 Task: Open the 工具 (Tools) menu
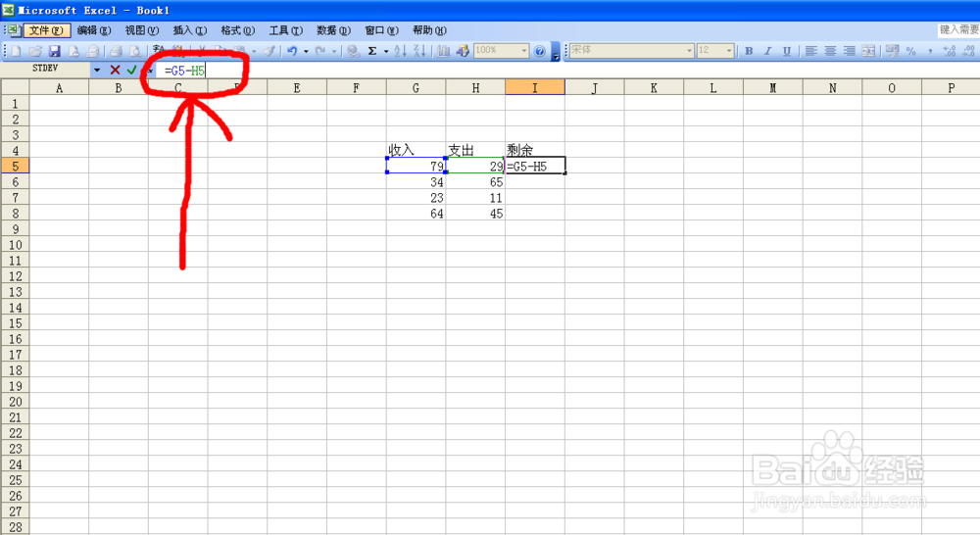[285, 30]
